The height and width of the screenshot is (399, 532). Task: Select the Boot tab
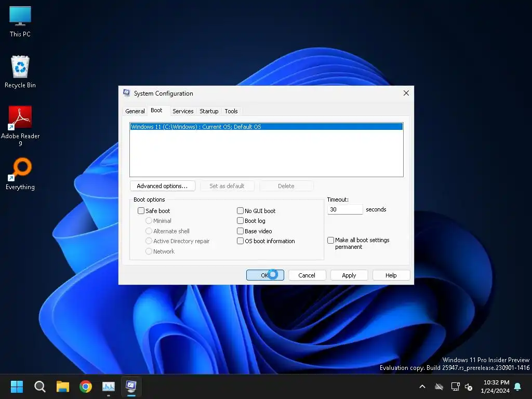point(156,110)
